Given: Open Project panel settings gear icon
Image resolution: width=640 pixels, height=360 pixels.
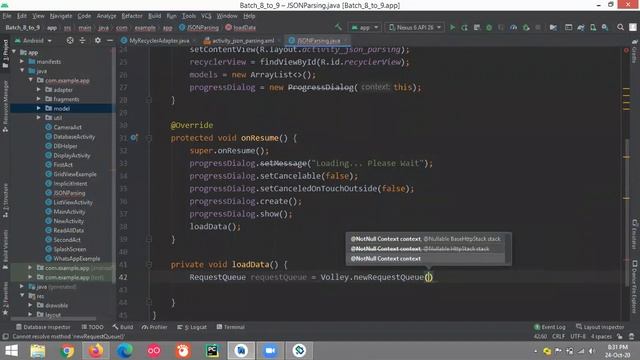Looking at the screenshot, I should (x=98, y=40).
